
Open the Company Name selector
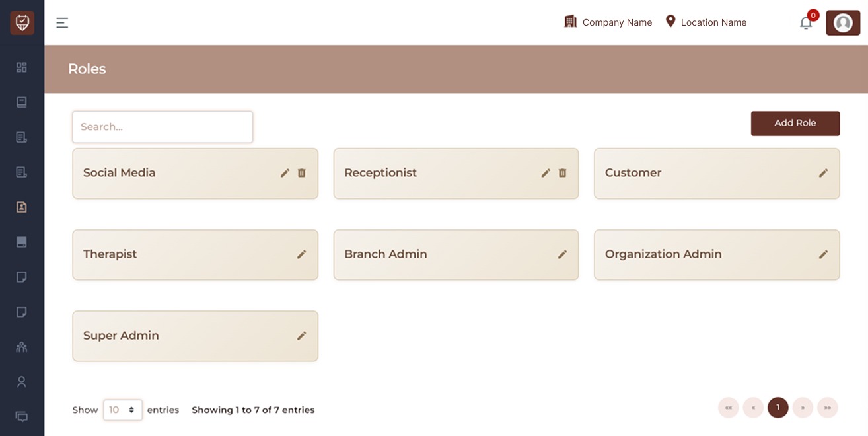coord(608,22)
